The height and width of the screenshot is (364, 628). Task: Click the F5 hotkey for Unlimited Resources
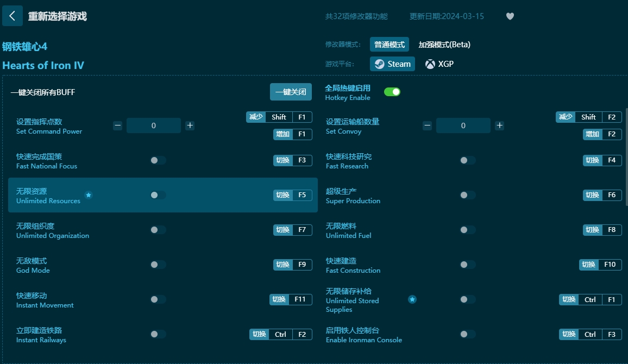click(292, 195)
